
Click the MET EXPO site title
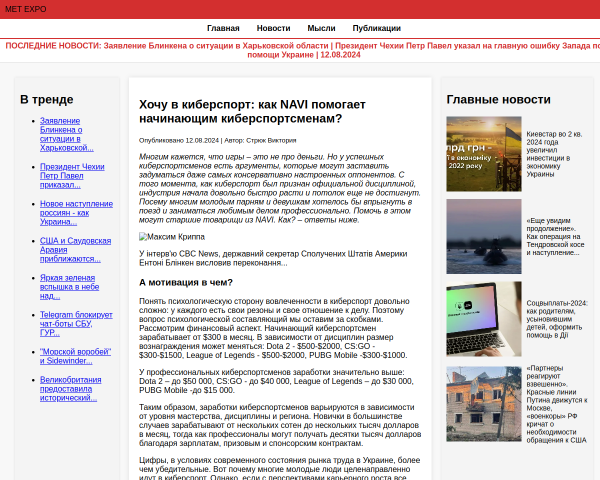[x=26, y=9]
